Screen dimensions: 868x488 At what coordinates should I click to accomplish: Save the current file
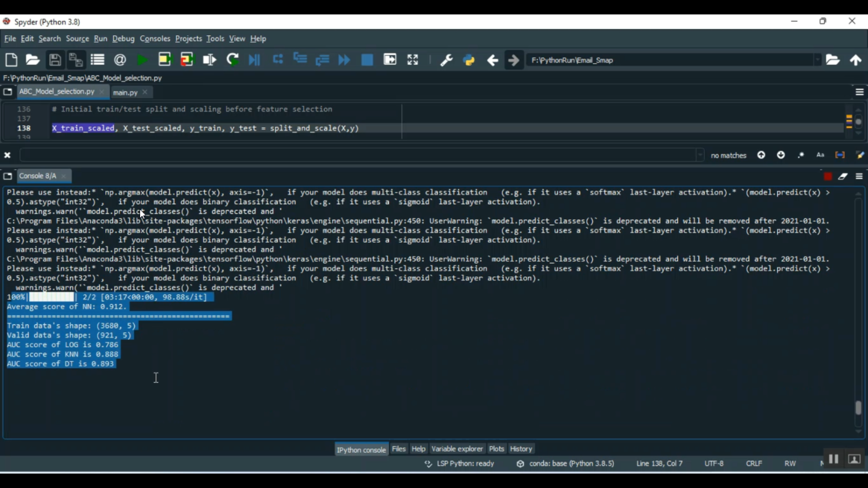click(55, 60)
